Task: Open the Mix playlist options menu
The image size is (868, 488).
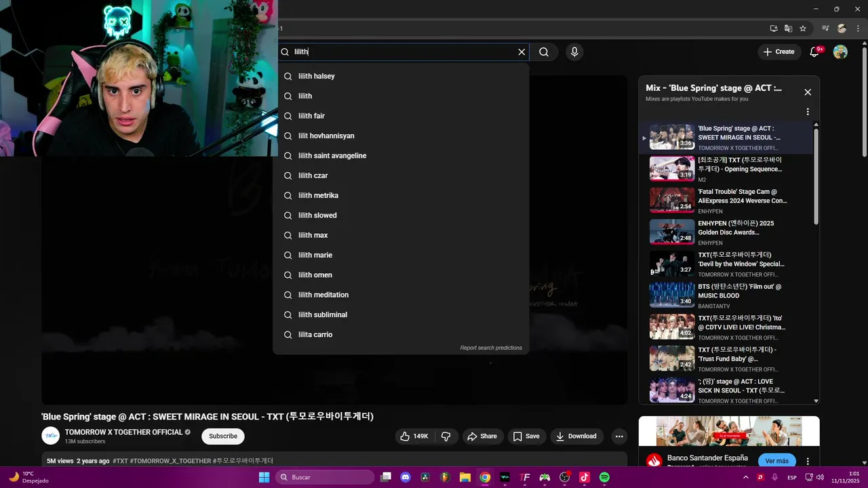Action: coord(808,112)
